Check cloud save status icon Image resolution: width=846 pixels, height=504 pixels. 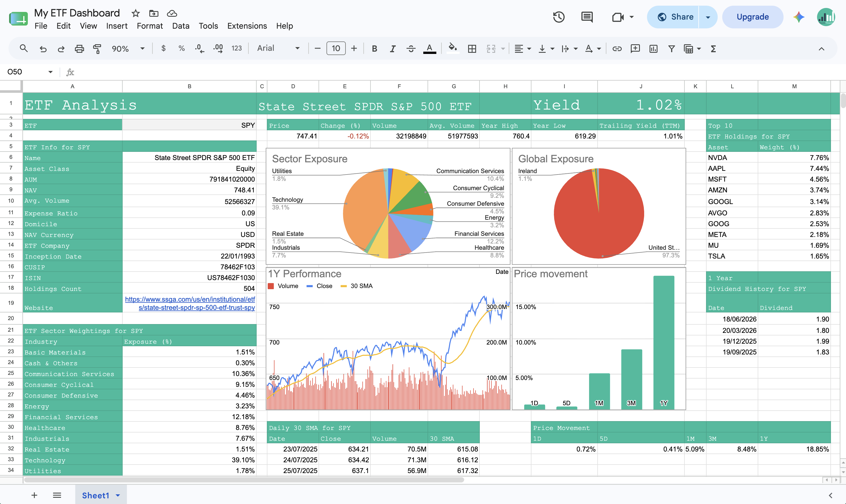point(172,13)
